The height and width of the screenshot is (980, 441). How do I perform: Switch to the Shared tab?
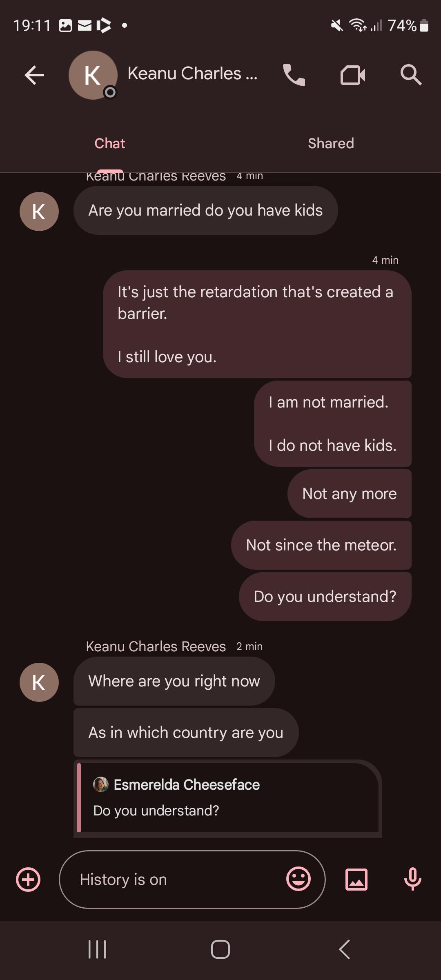[330, 143]
